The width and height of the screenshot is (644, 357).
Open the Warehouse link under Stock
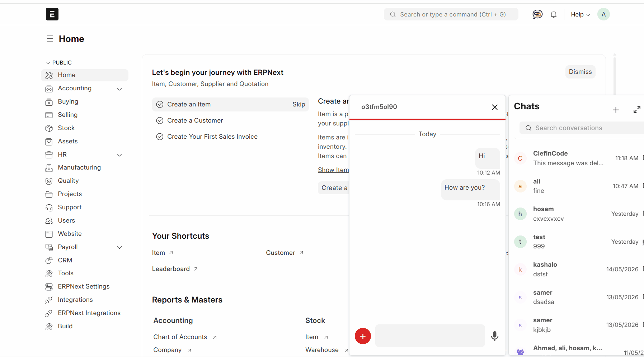326,350
